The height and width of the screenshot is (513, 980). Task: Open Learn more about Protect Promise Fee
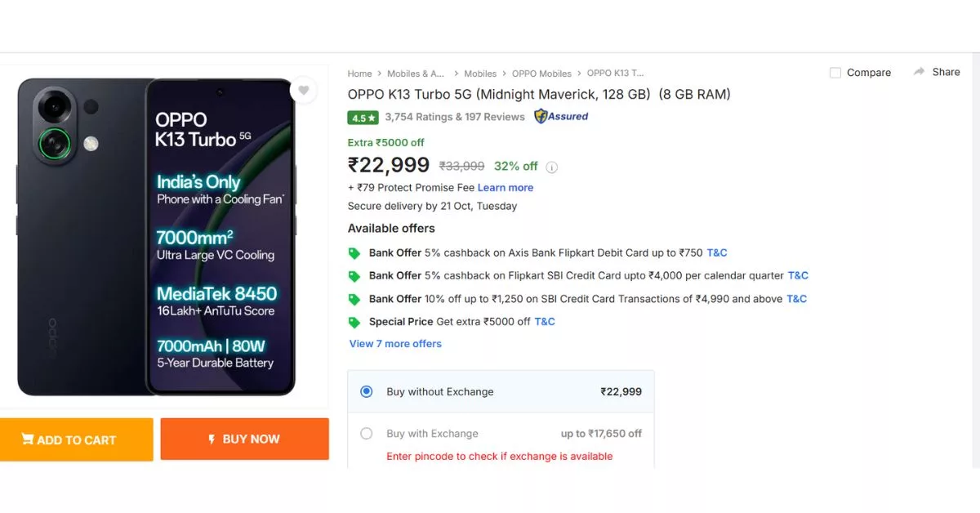[x=506, y=187]
